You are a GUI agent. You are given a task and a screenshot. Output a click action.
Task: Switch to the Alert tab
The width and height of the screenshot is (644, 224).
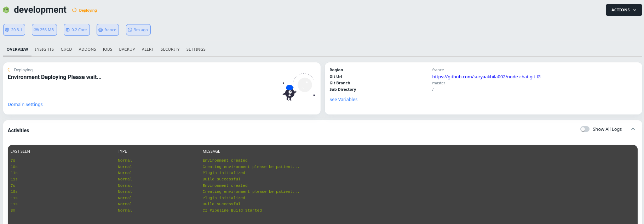(x=148, y=49)
